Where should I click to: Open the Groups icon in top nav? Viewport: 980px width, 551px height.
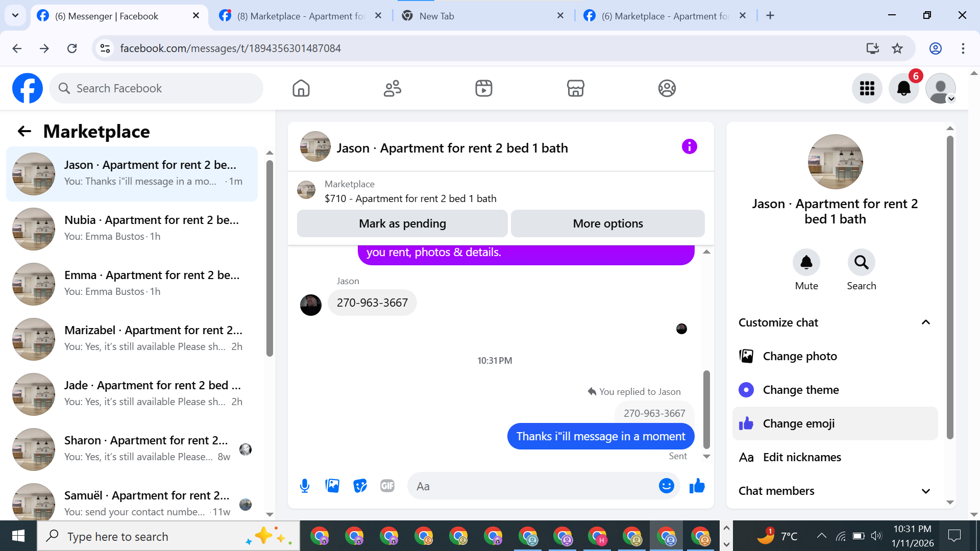667,88
